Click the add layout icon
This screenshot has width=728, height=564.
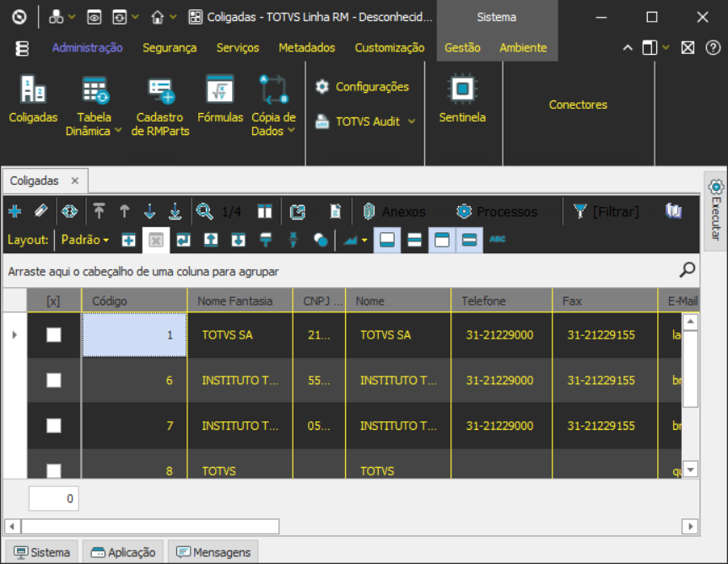pos(128,240)
